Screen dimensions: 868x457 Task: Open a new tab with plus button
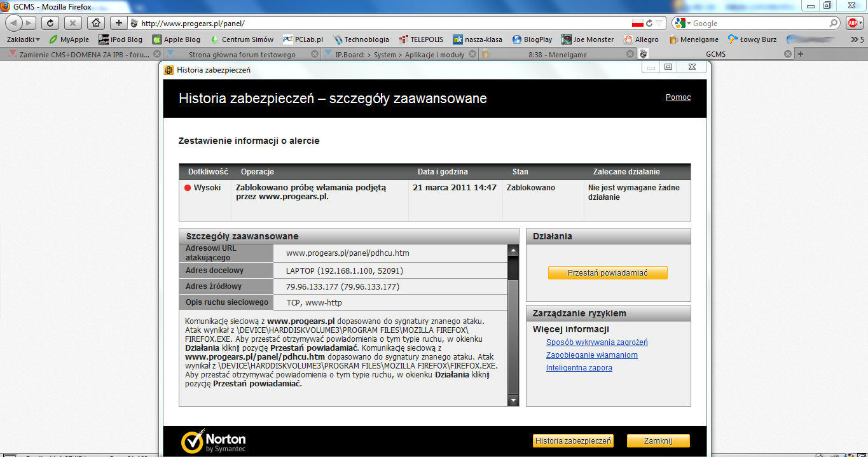point(801,54)
